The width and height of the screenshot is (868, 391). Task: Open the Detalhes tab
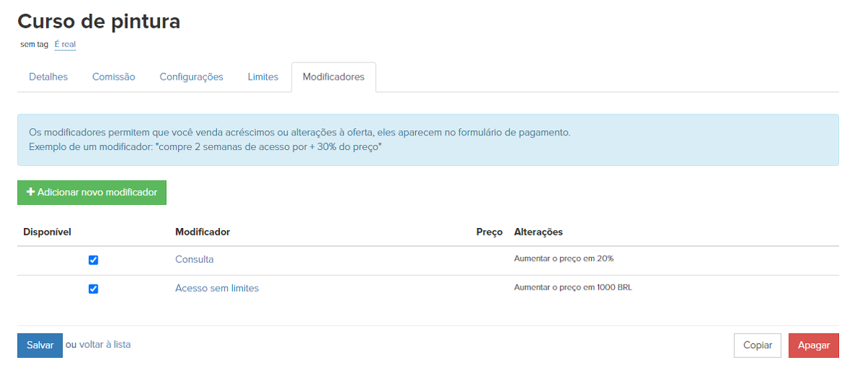pos(48,77)
